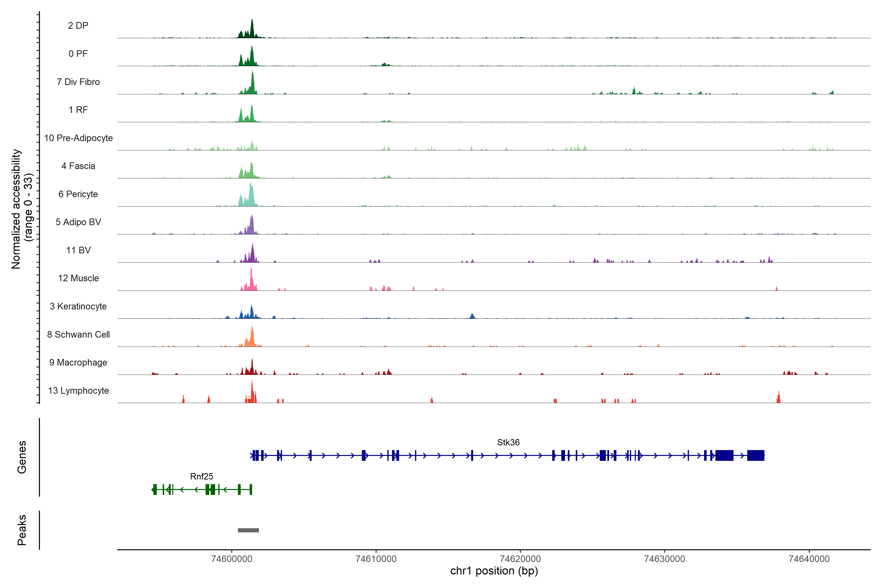Click the 2 DP track label
The width and height of the screenshot is (882, 588).
click(78, 25)
